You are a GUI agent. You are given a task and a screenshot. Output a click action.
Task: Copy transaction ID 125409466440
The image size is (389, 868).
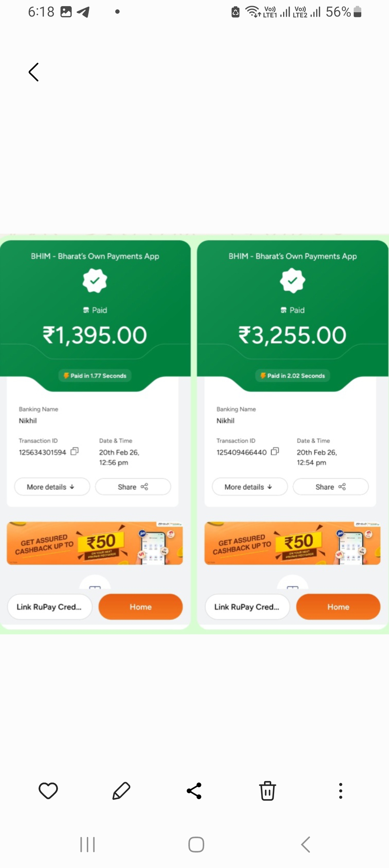coord(275,451)
